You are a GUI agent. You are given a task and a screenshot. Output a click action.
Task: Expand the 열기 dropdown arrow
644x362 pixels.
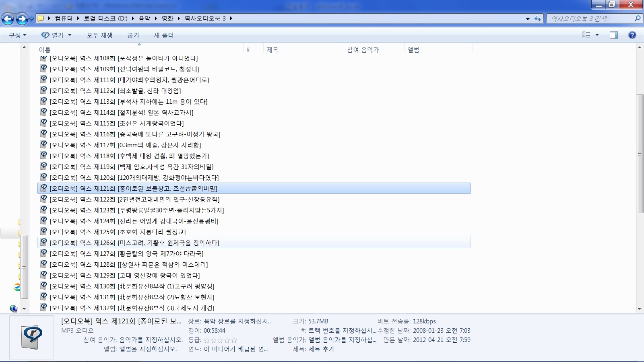pyautogui.click(x=70, y=35)
